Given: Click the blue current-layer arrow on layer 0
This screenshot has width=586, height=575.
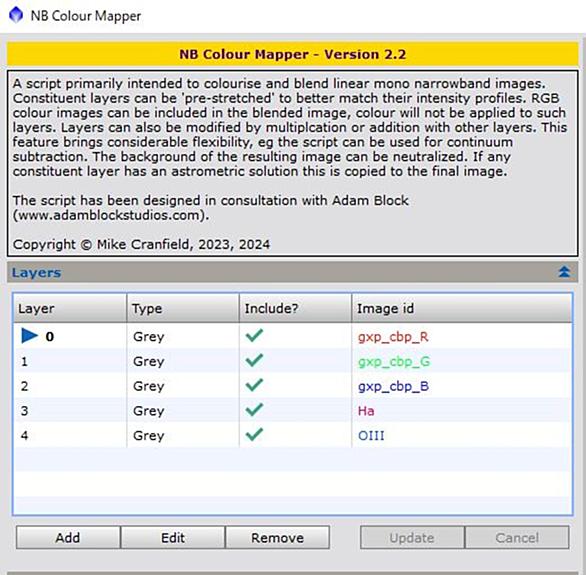Looking at the screenshot, I should click(30, 336).
